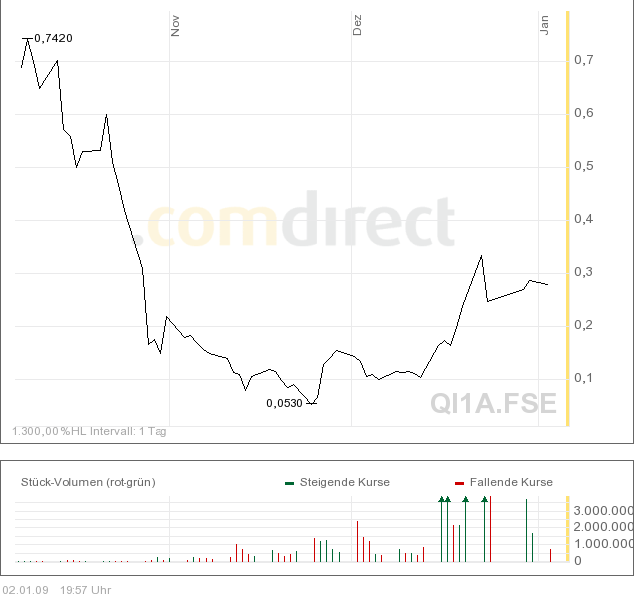Viewport: 634px width, 597px height.
Task: Click the 0,7420 high price label
Action: pyautogui.click(x=53, y=38)
